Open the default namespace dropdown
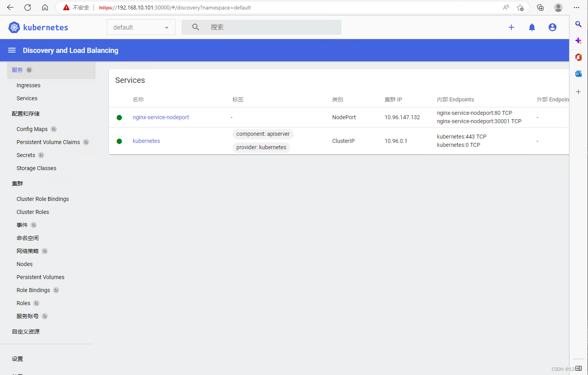The height and width of the screenshot is (375, 588). [141, 27]
